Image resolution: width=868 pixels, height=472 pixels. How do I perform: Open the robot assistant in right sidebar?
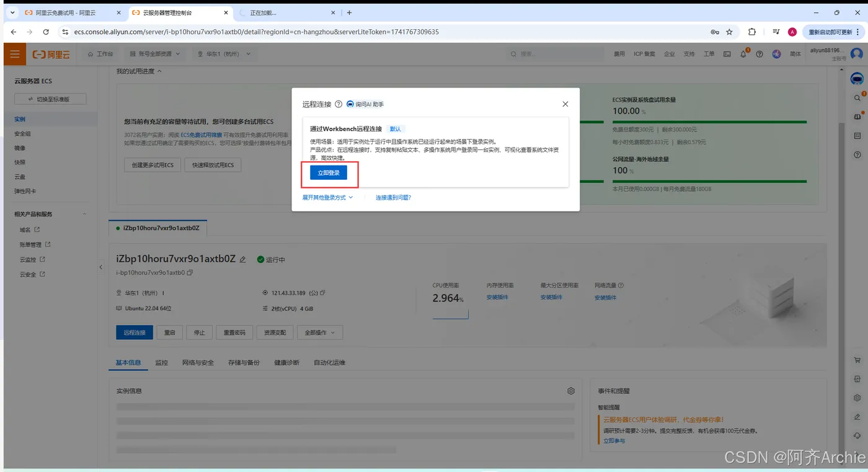(x=857, y=79)
